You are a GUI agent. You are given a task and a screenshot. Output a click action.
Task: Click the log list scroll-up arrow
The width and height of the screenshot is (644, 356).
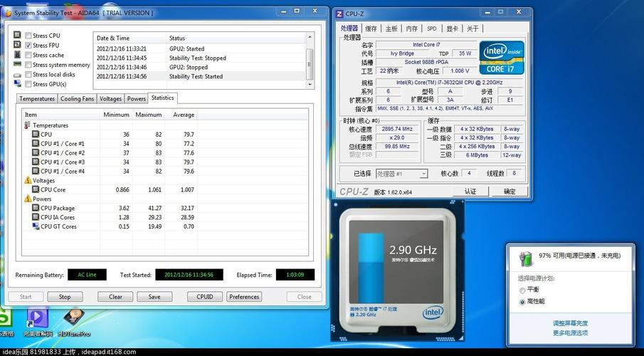pyautogui.click(x=310, y=37)
